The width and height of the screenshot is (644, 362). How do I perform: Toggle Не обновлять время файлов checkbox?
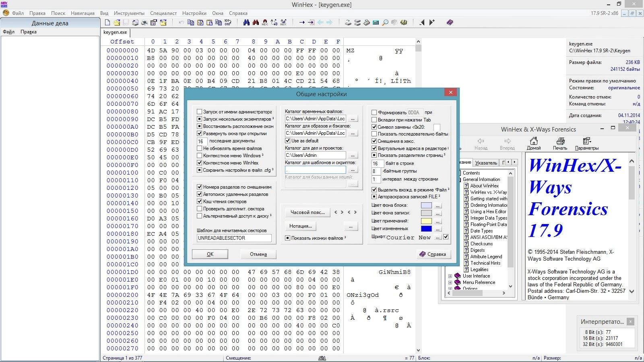[x=200, y=148]
